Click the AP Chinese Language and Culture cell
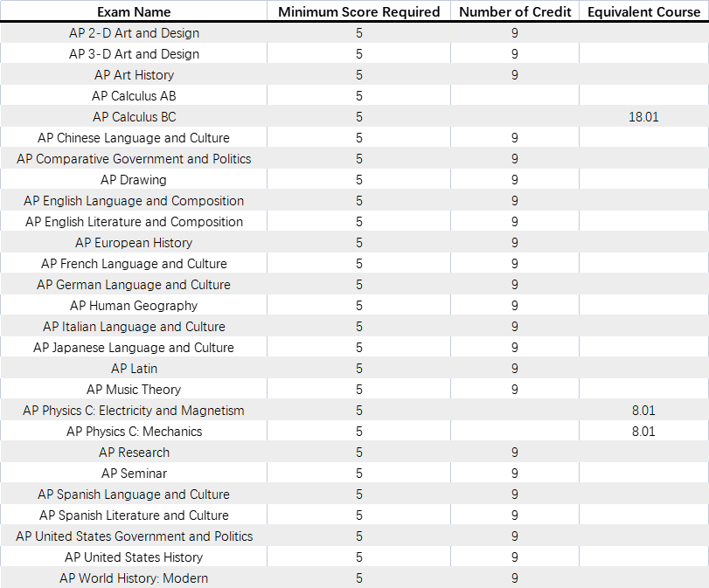Image resolution: width=709 pixels, height=588 pixels. pos(134,138)
